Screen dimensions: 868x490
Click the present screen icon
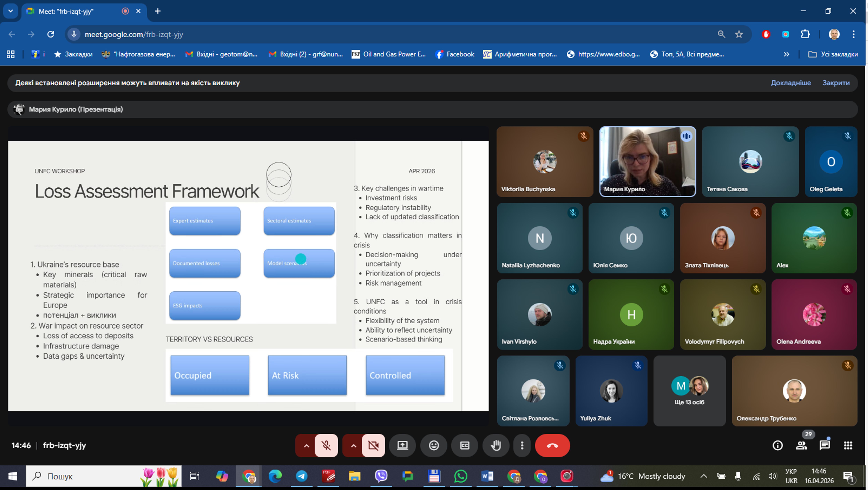tap(402, 445)
